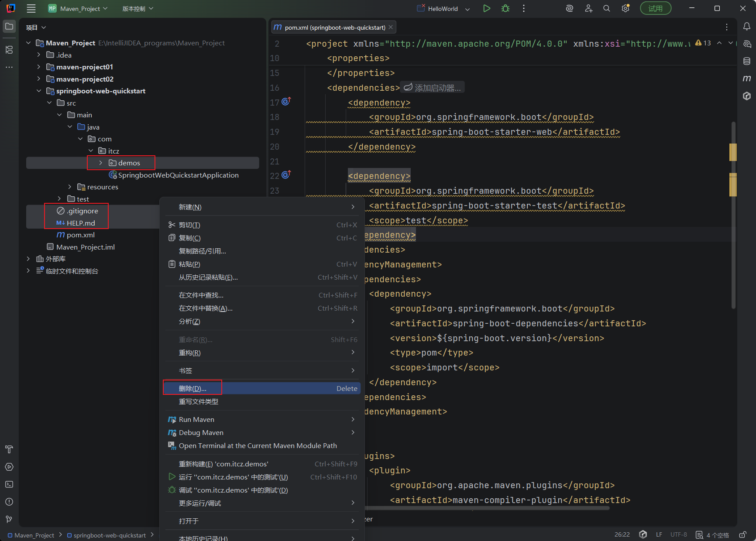Open the Problems tool window

(x=9, y=502)
